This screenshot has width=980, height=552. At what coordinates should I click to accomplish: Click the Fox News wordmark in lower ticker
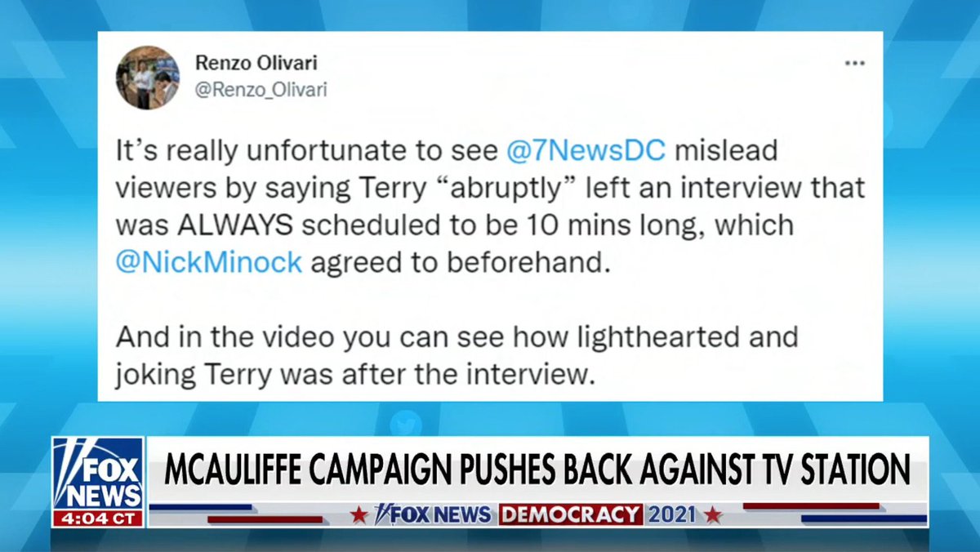point(433,515)
